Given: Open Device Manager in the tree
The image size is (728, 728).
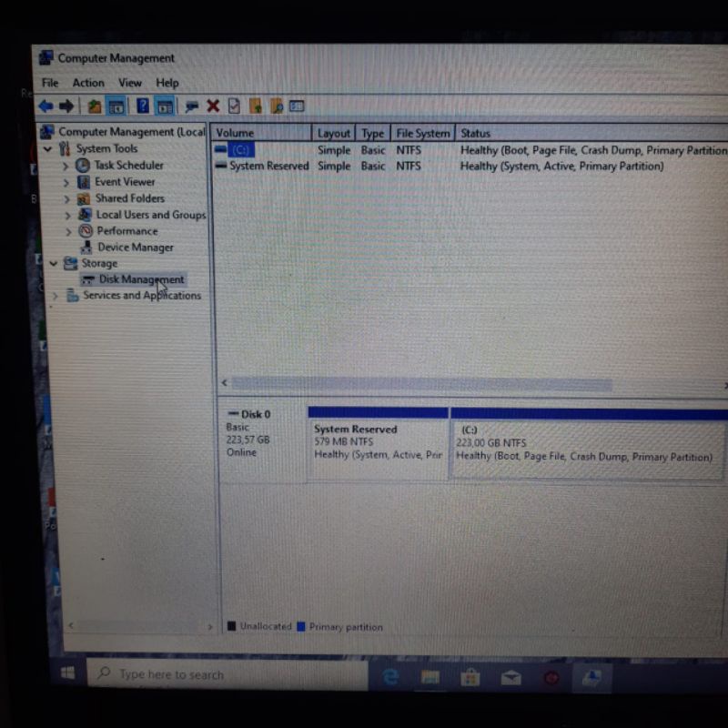Looking at the screenshot, I should [136, 248].
